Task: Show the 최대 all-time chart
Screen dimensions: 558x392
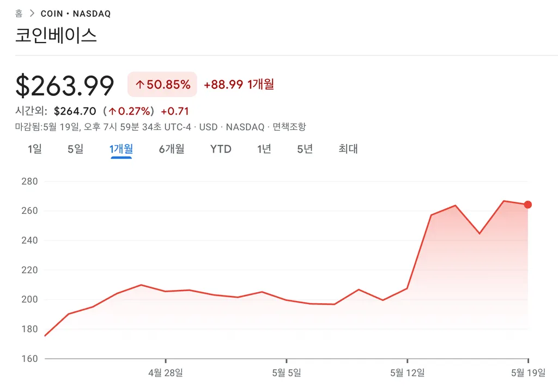Action: (348, 149)
